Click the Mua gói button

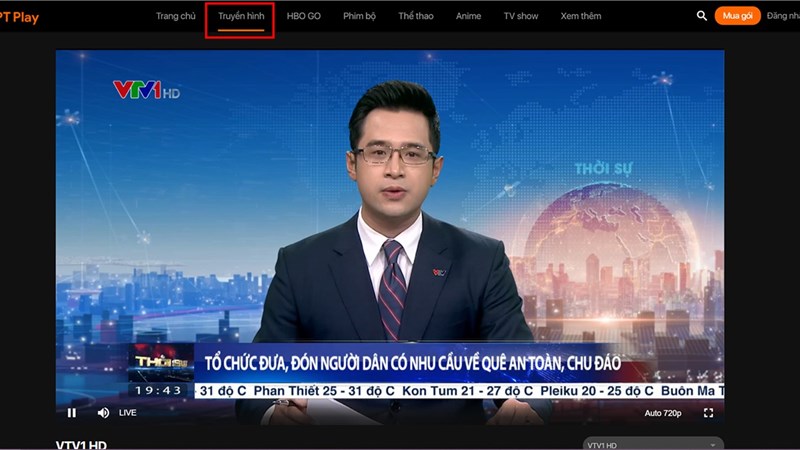(x=737, y=16)
